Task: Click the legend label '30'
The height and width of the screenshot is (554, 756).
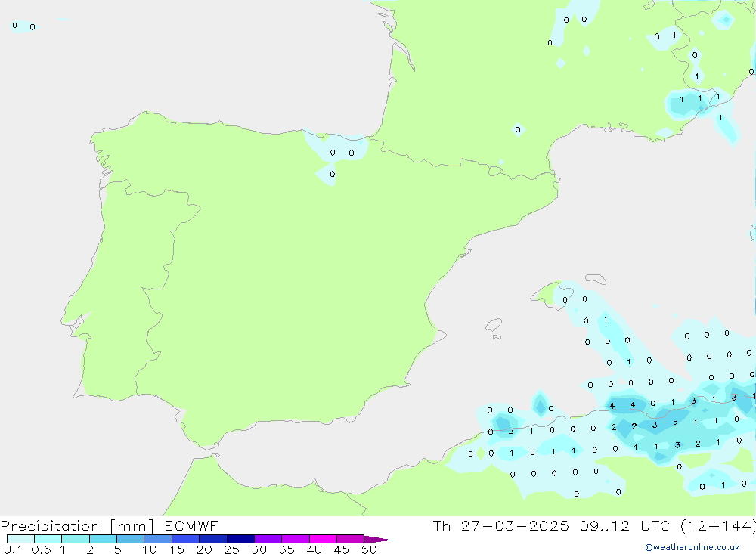Action: tap(259, 549)
